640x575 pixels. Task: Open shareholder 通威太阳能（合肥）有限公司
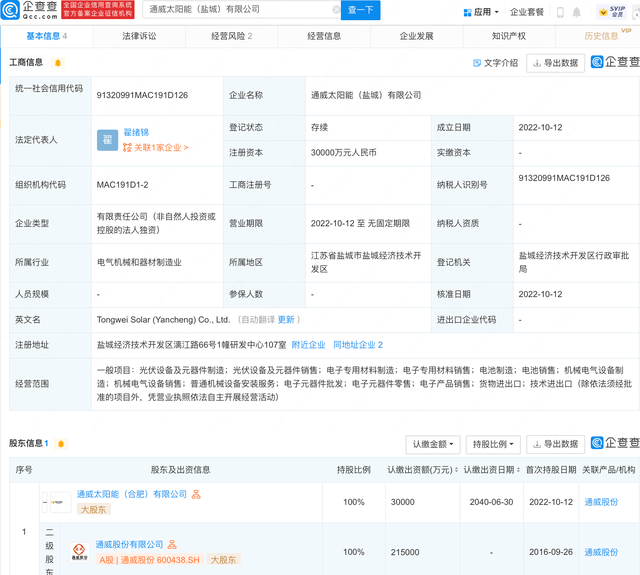[x=132, y=495]
